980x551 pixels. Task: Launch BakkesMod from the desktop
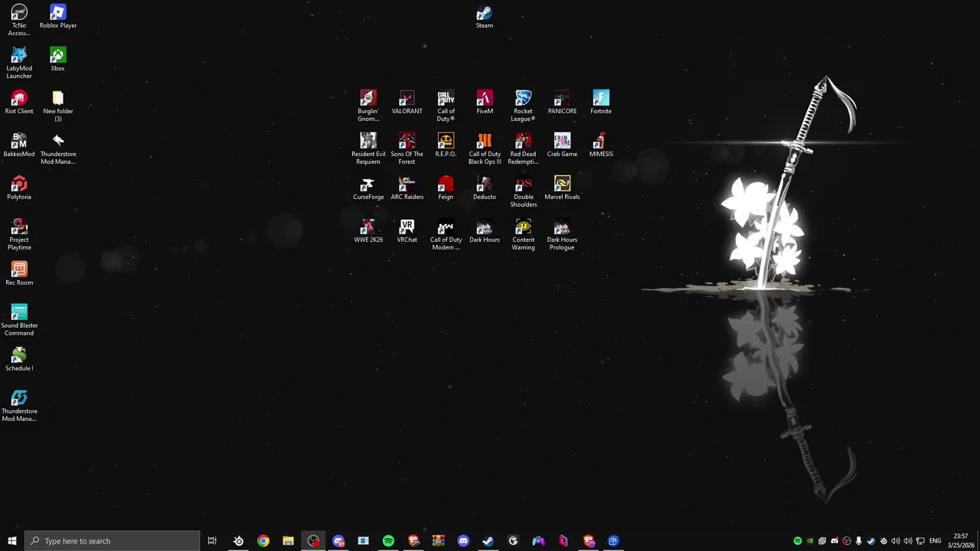tap(19, 145)
